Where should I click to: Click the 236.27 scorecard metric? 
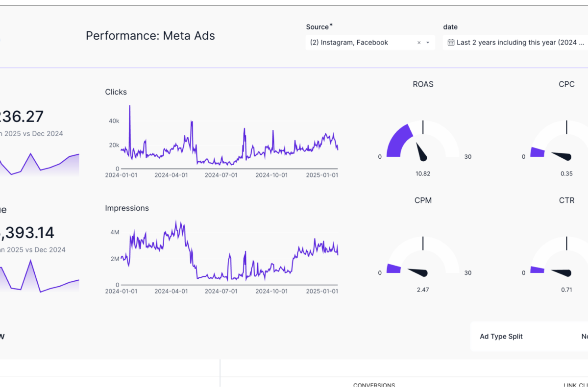click(x=22, y=116)
